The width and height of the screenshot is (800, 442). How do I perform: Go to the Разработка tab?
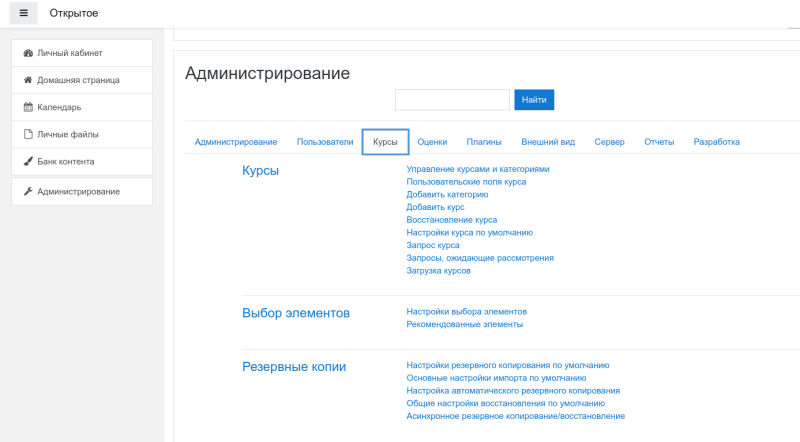pos(717,142)
